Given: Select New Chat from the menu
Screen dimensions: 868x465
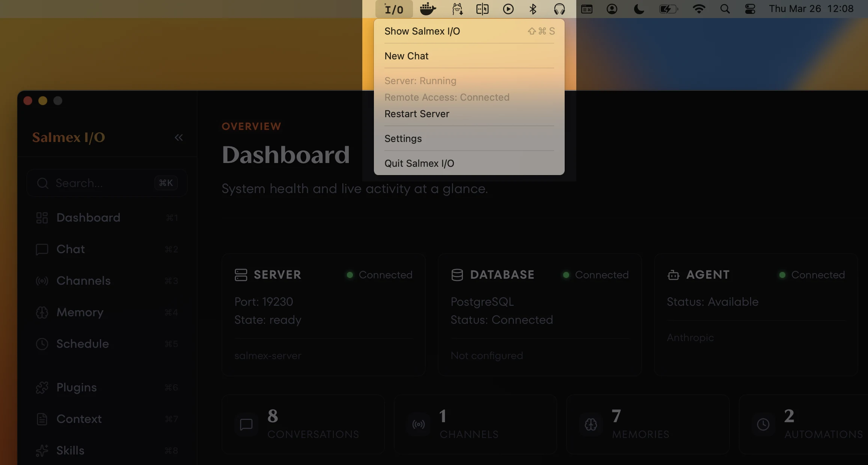Looking at the screenshot, I should (x=406, y=56).
